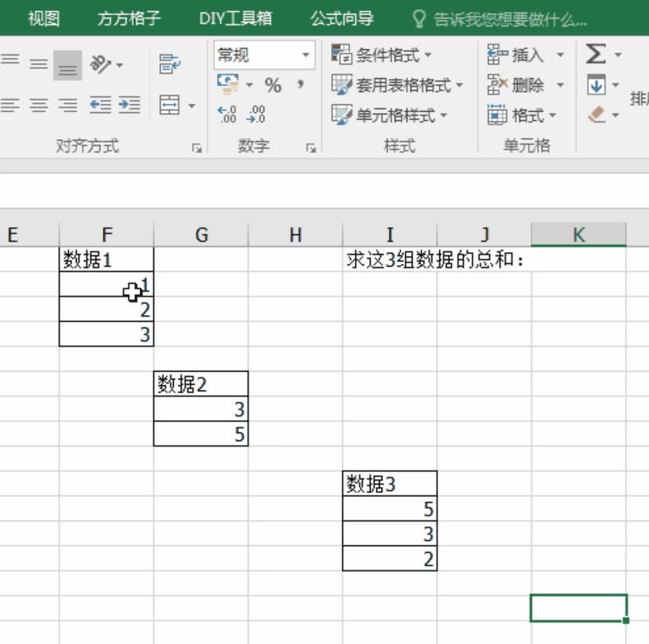Open the 公式向导 tab
Viewport: 649px width, 644px height.
tap(342, 18)
